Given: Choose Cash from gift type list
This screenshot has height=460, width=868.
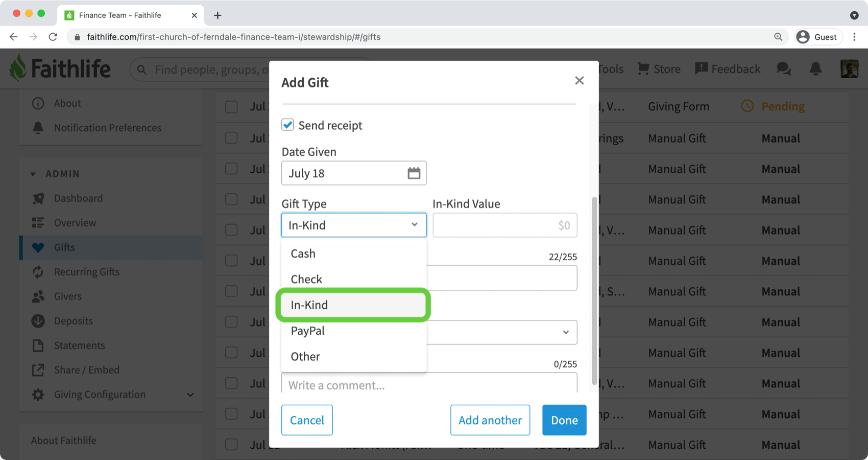Looking at the screenshot, I should (x=353, y=254).
